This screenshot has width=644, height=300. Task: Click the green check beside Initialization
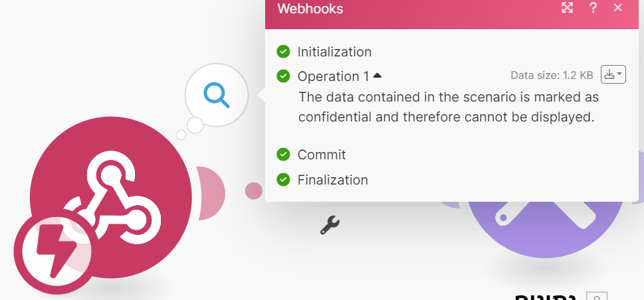click(284, 51)
